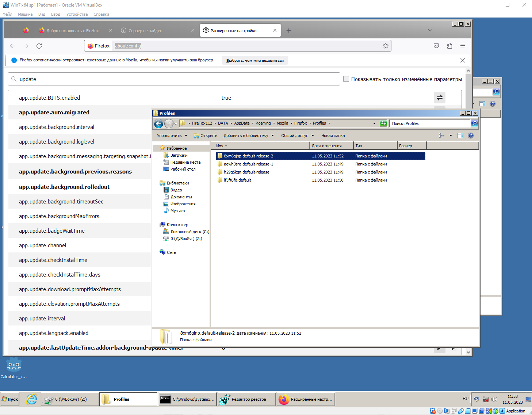Click the about:config search field
The width and height of the screenshot is (532, 415).
(x=174, y=79)
